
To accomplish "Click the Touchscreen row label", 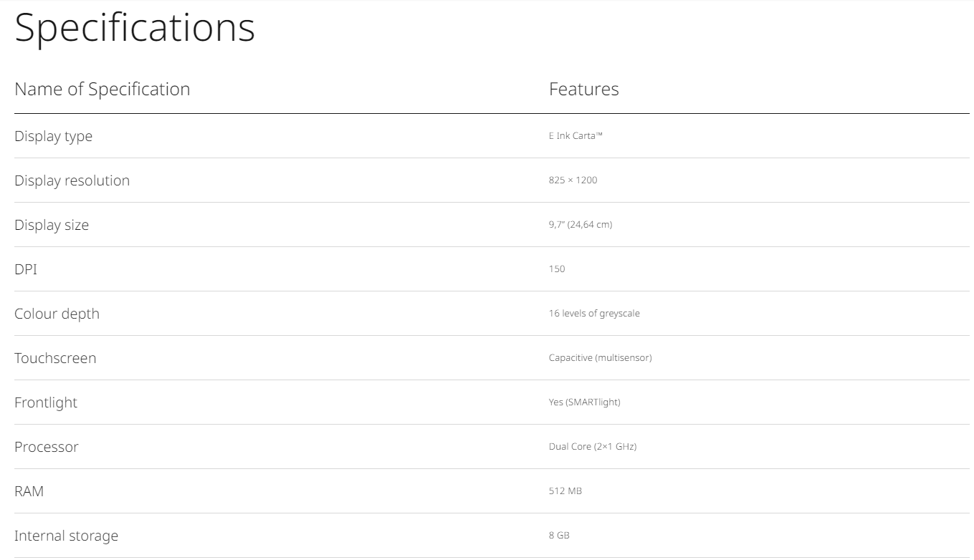I will (x=55, y=358).
